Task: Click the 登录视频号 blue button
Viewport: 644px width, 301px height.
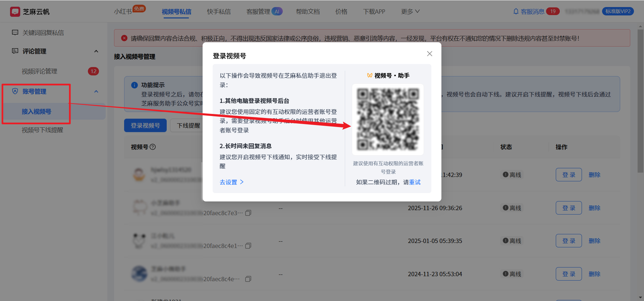Action: [x=145, y=125]
